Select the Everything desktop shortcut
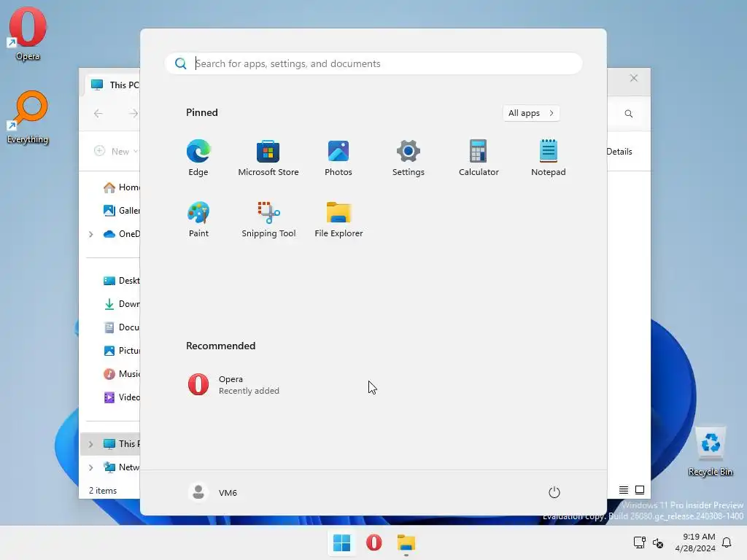 click(x=28, y=117)
